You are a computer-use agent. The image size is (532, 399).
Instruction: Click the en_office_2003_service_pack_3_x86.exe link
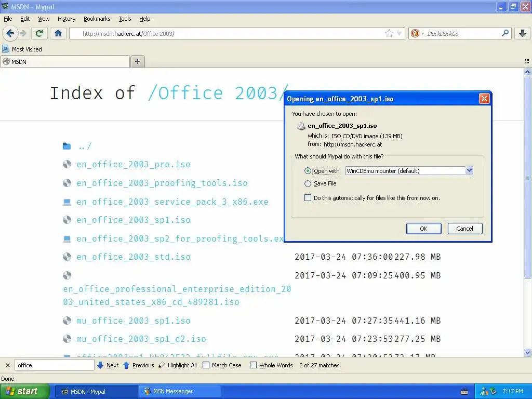point(172,202)
